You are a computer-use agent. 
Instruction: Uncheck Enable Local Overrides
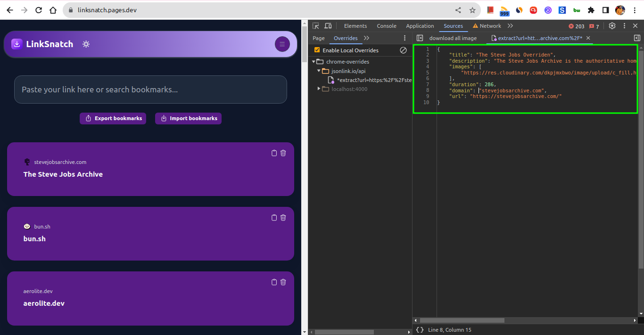(x=317, y=50)
